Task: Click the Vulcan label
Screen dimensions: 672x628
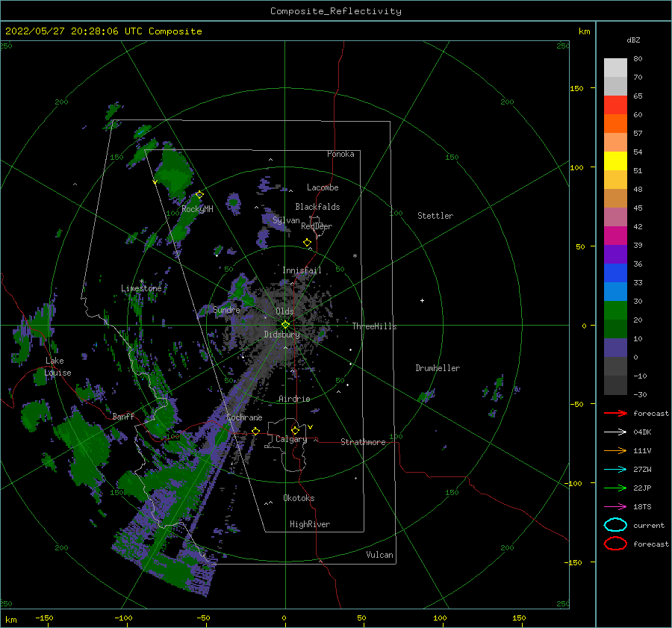Action: click(x=380, y=555)
